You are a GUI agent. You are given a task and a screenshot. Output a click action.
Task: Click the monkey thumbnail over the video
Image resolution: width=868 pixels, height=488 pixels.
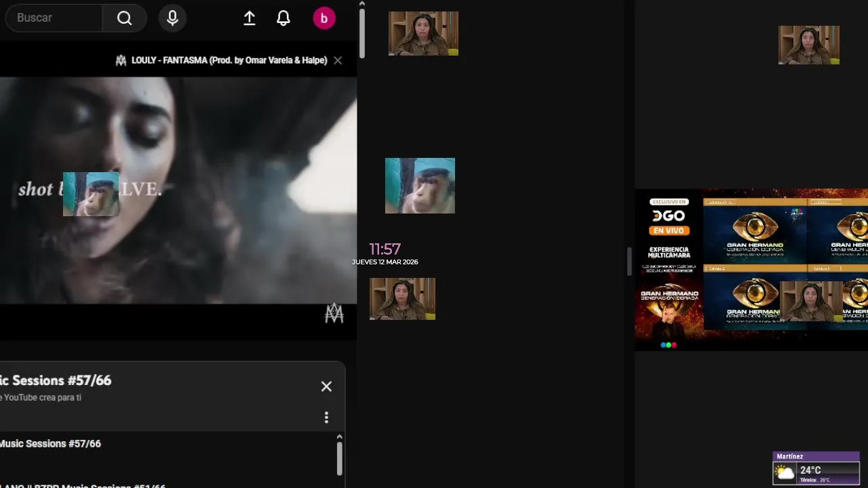(91, 194)
